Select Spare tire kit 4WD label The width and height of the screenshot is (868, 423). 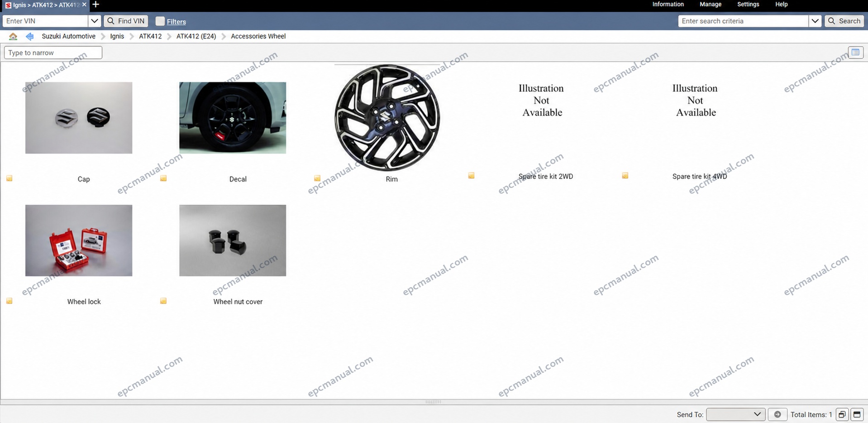(x=700, y=176)
